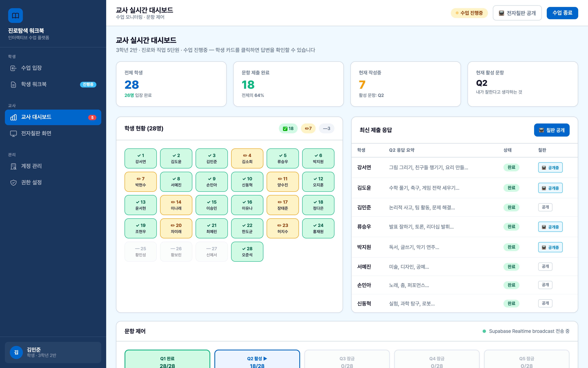Viewport: 588px width, 368px height.
Task: Click the 권한 설정 shield icon
Action: [x=13, y=183]
